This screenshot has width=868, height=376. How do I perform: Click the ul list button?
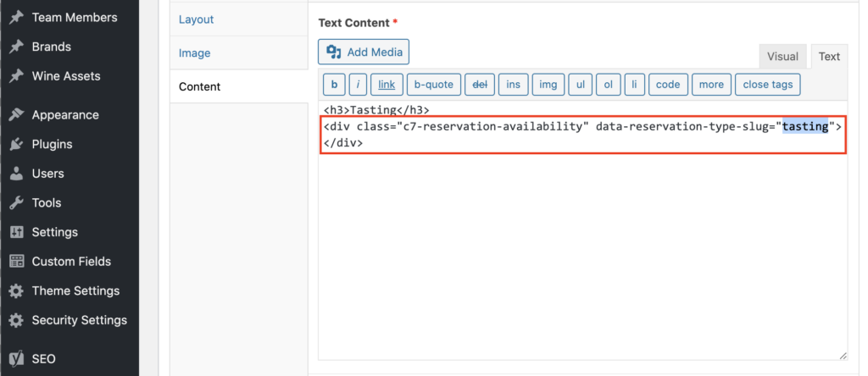coord(581,85)
